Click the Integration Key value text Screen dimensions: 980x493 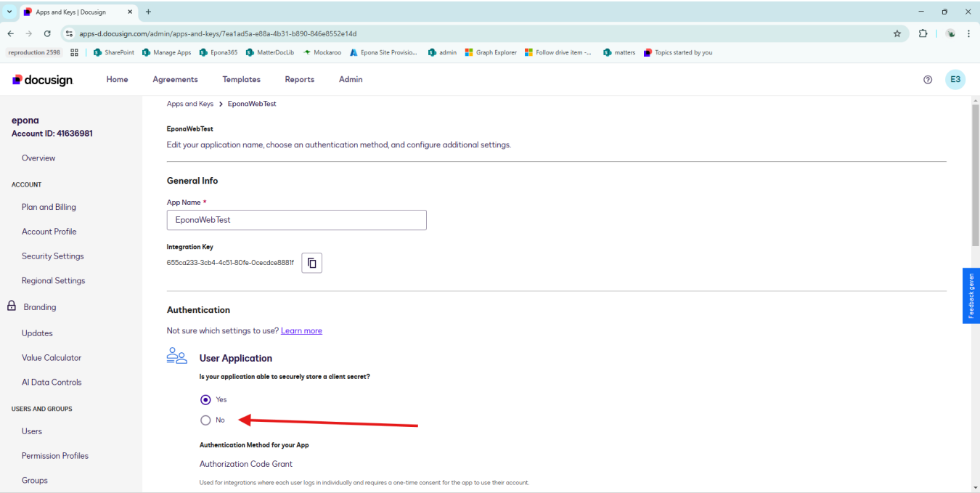[x=230, y=263]
